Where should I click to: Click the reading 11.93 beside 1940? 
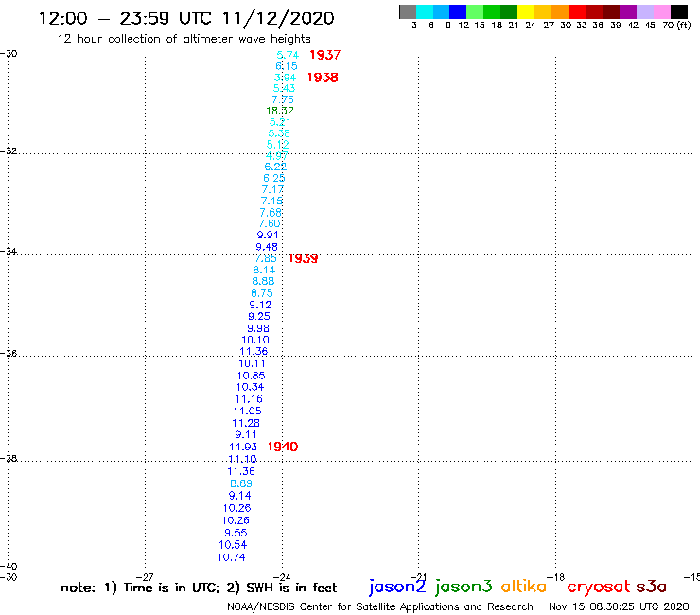tap(243, 447)
